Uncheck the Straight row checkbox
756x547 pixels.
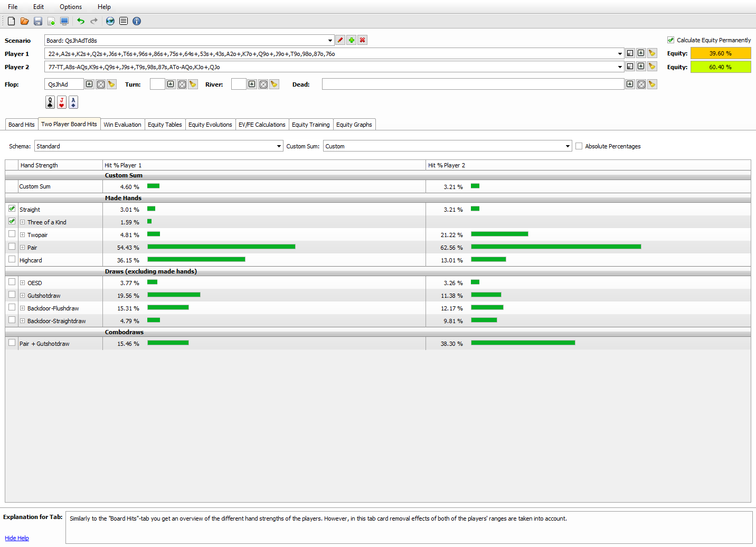(12, 209)
